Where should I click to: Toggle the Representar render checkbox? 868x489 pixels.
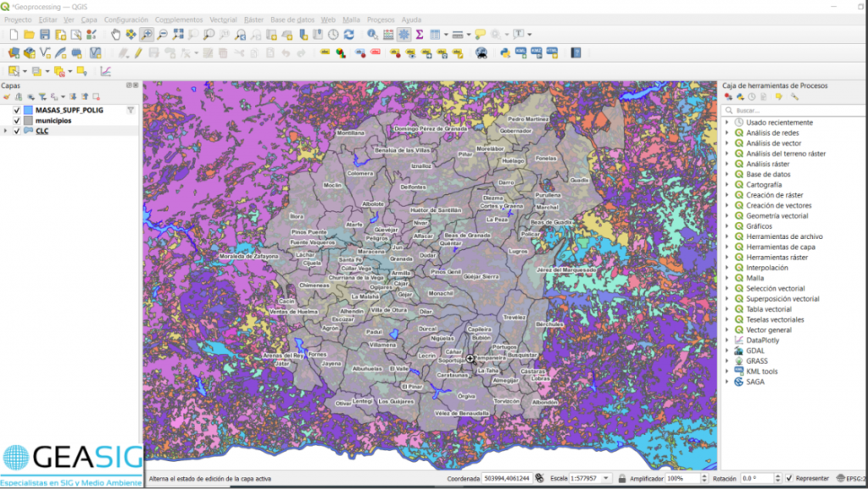[789, 479]
